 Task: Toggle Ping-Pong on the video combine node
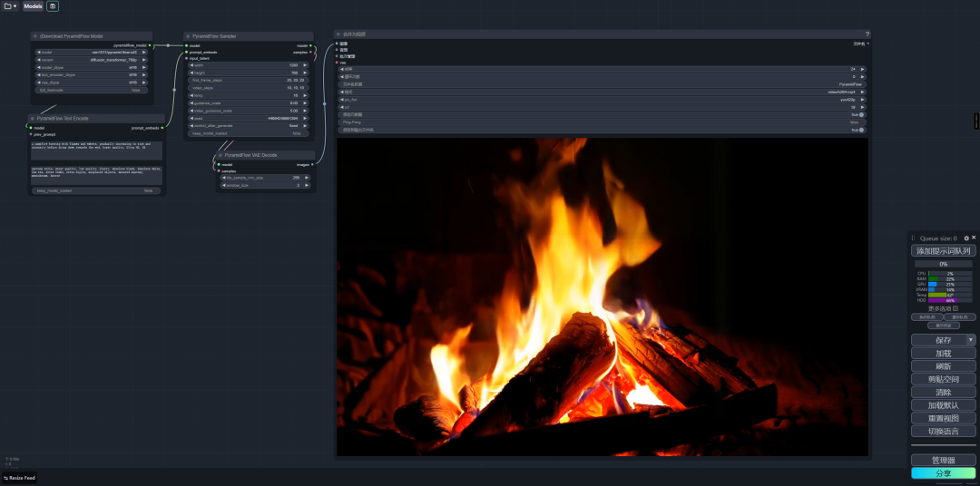pyautogui.click(x=602, y=122)
